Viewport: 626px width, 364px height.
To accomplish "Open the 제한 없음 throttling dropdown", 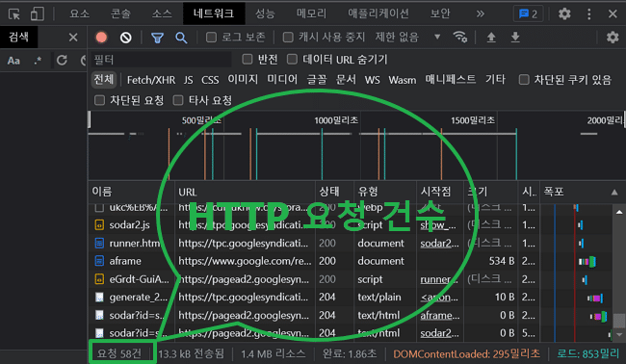I will 407,38.
